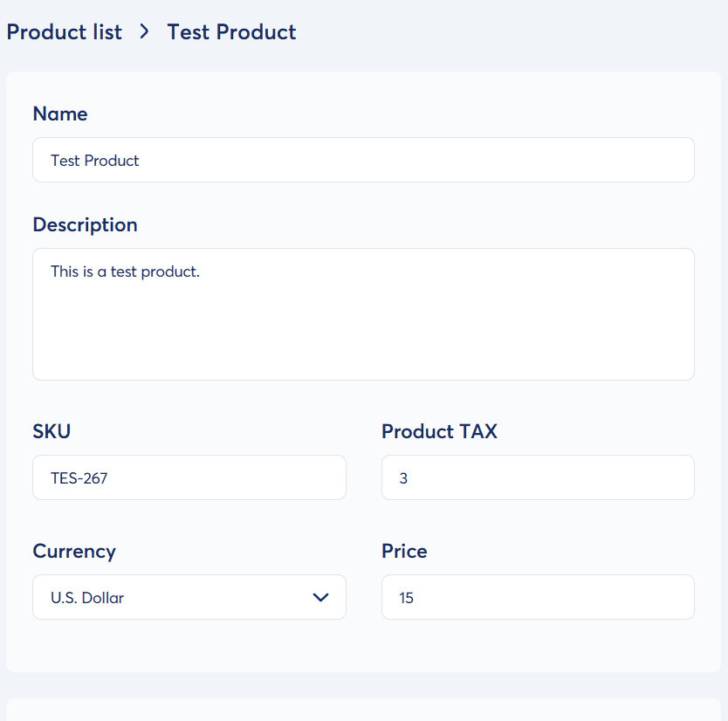This screenshot has height=721, width=728.
Task: Open the Currency dropdown arrow
Action: click(x=320, y=598)
